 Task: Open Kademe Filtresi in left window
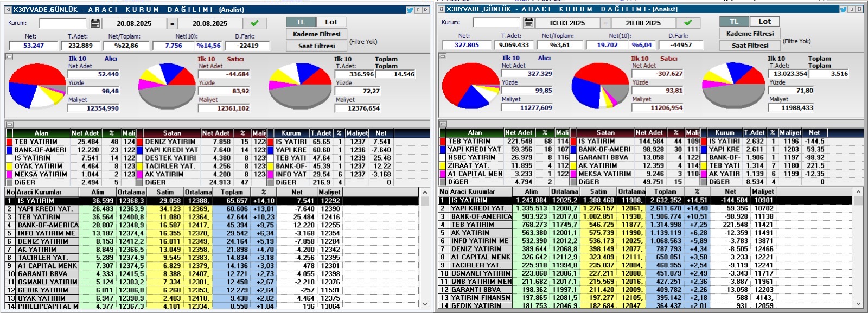point(316,34)
